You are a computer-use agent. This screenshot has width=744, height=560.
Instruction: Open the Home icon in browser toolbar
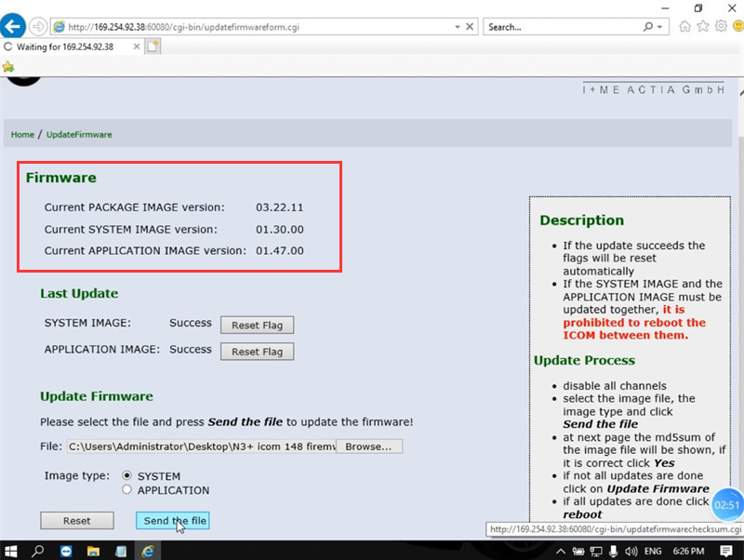[x=684, y=27]
